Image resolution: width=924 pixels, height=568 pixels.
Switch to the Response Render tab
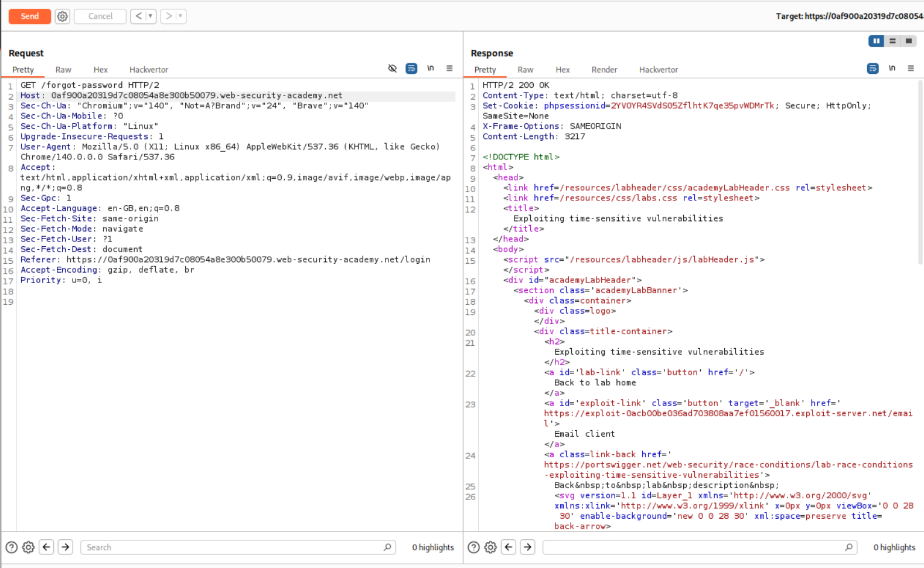[604, 70]
